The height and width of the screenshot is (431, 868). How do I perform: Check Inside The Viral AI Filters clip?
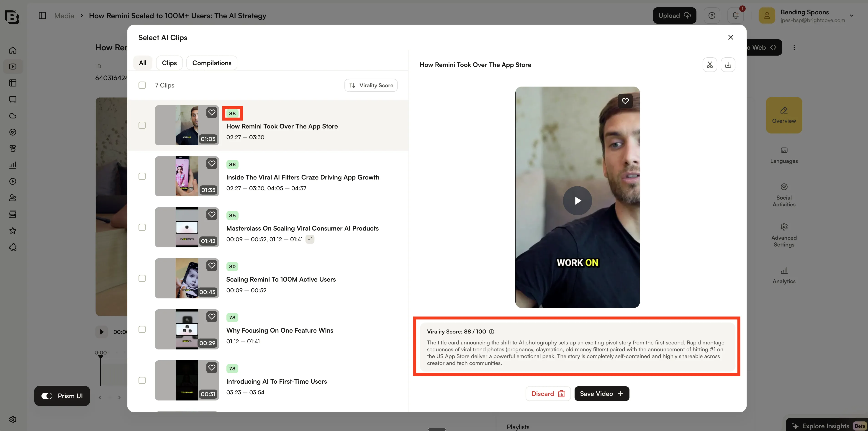142,176
